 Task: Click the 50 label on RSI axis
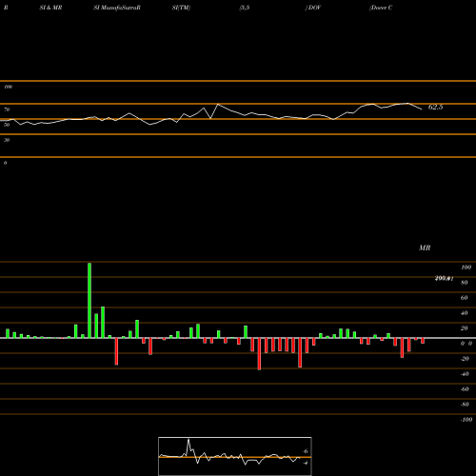(x=7, y=125)
